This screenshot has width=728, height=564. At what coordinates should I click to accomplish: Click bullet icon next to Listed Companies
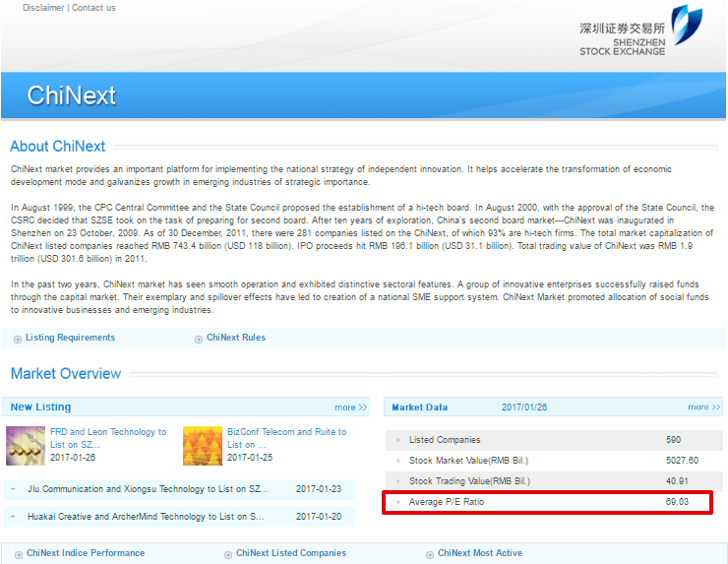click(x=397, y=440)
